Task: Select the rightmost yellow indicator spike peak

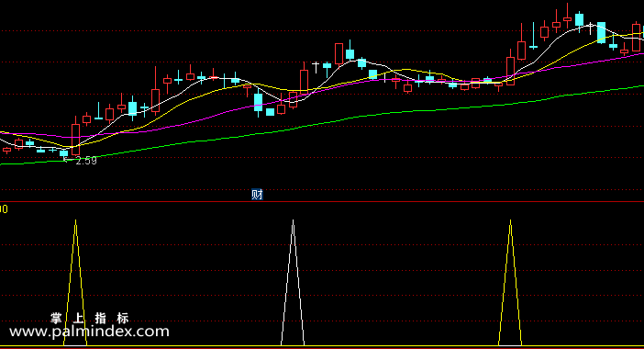Action: click(x=510, y=222)
